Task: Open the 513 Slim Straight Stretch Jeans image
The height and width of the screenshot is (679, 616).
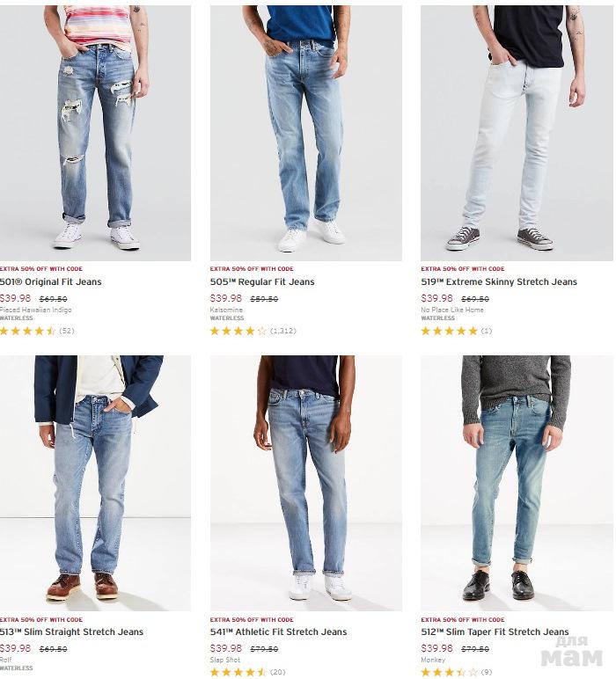Action: [x=95, y=483]
